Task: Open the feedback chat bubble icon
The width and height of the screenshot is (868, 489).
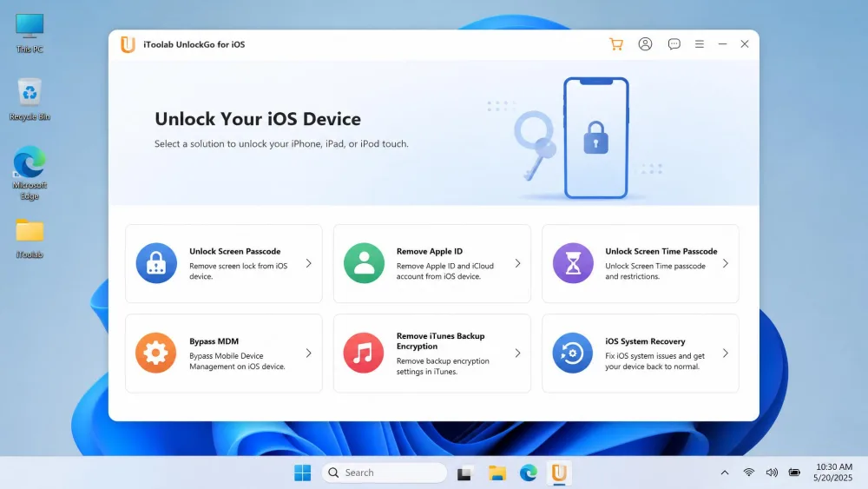Action: point(674,44)
